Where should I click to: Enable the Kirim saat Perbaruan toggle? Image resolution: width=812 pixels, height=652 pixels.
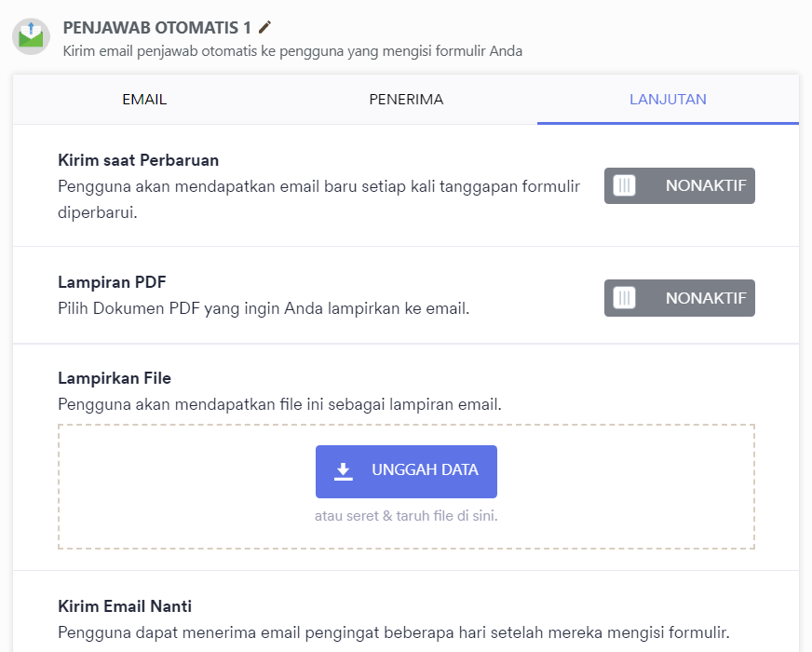[680, 185]
